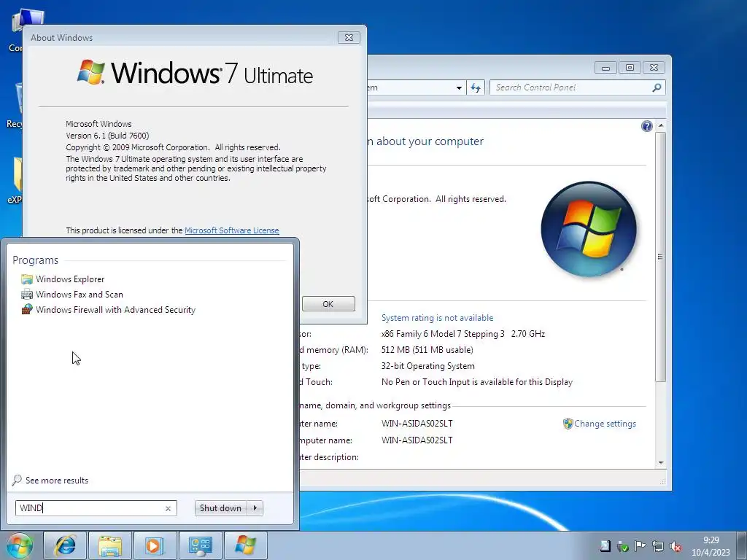Open System rating is not available link
Screen dimensions: 747x560
tap(438, 318)
